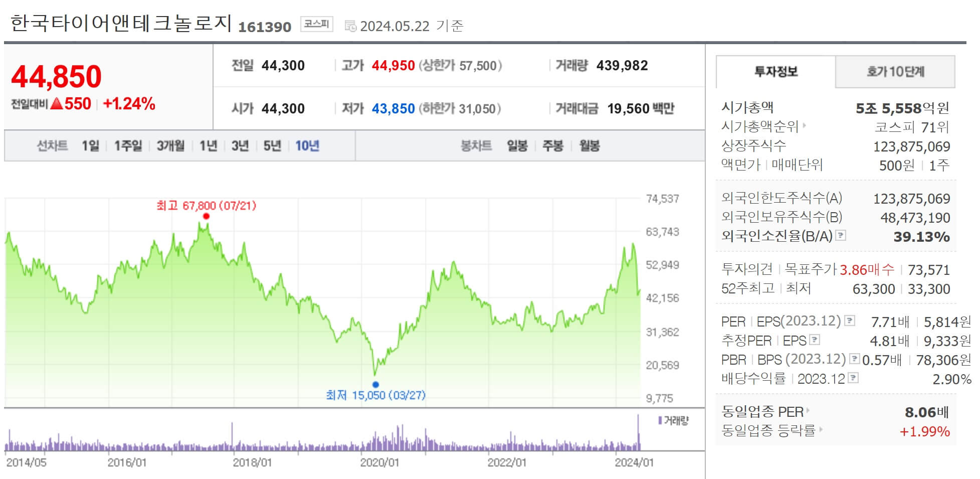The height and width of the screenshot is (479, 980).
Task: Open help icon next to 배당수익률 2023.12
Action: point(853,378)
